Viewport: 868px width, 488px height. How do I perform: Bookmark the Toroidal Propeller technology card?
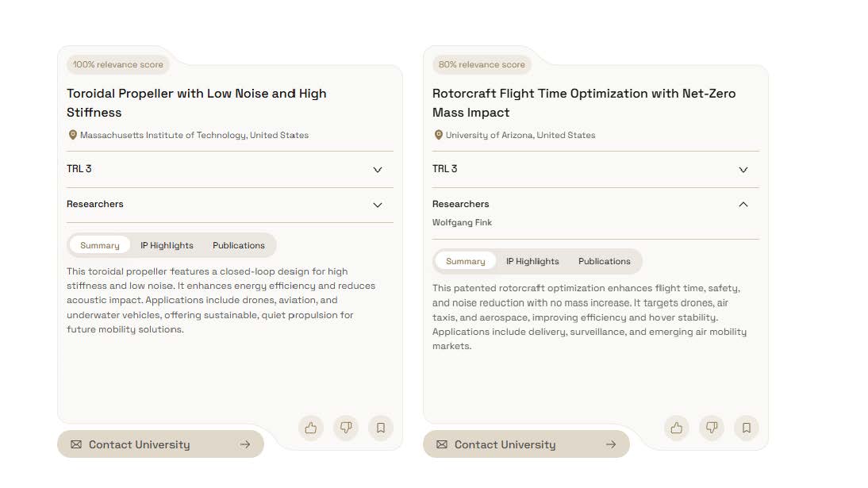point(381,428)
